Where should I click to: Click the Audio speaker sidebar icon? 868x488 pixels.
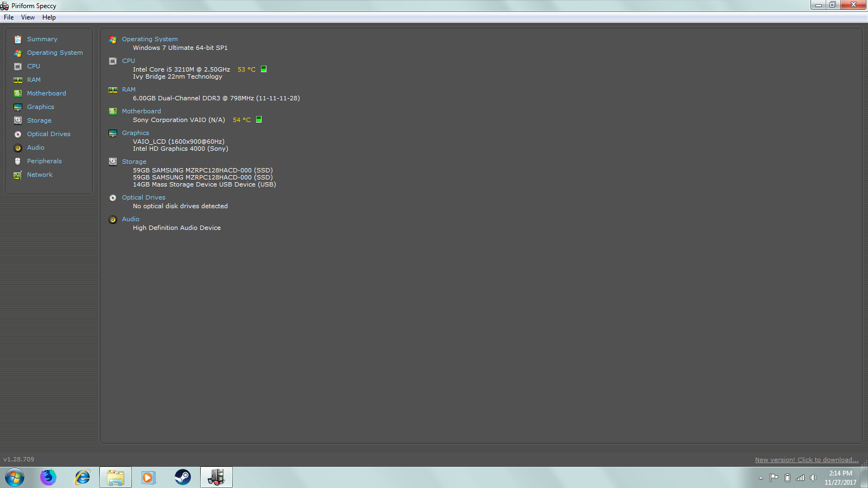point(18,147)
